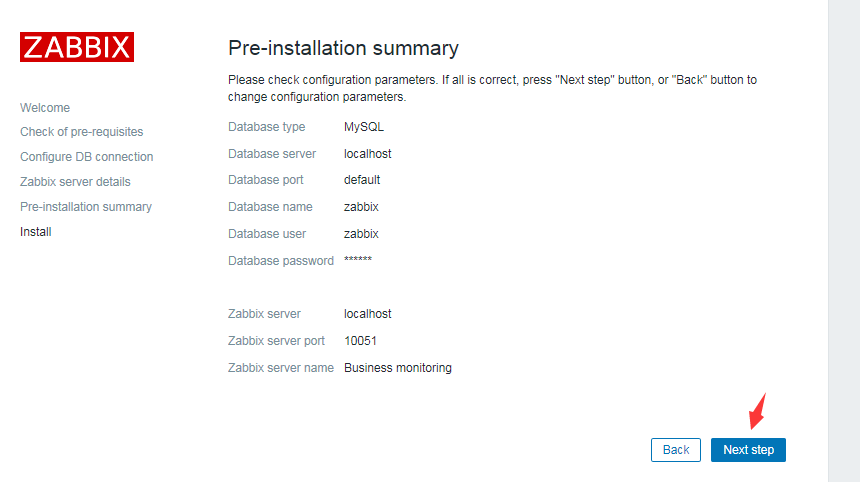Select Pre-installation summary sidebar step
This screenshot has height=482, width=860.
coord(86,207)
